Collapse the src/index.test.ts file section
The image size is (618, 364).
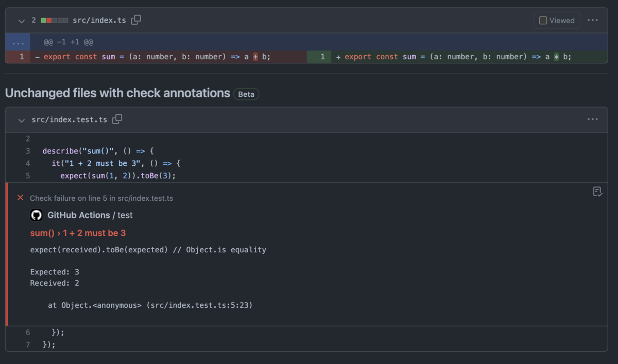pos(21,120)
